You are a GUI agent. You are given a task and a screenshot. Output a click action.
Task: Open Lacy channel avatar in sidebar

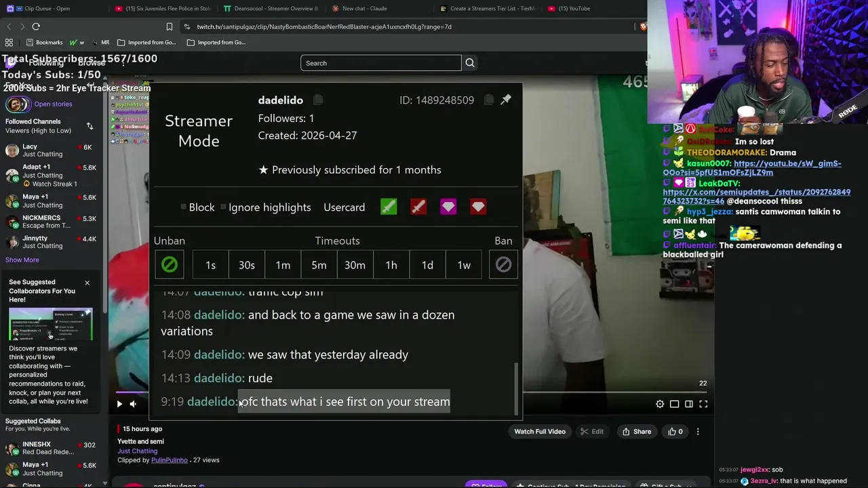(12, 150)
